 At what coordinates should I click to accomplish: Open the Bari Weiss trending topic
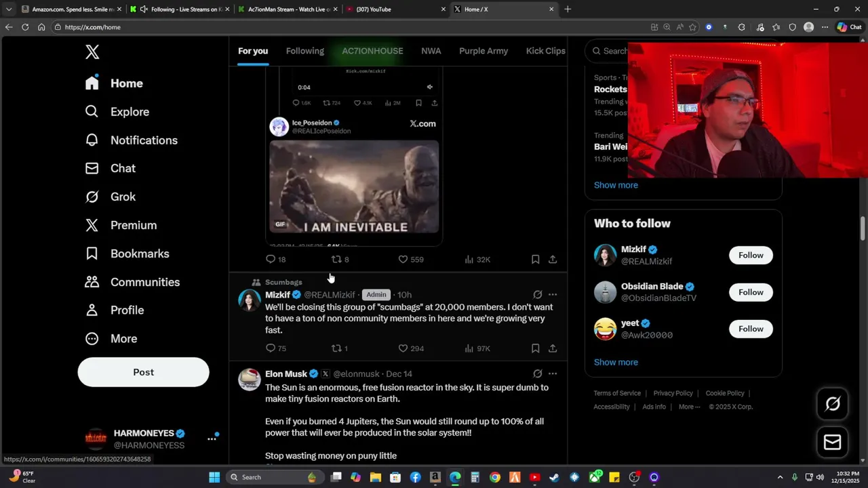610,146
